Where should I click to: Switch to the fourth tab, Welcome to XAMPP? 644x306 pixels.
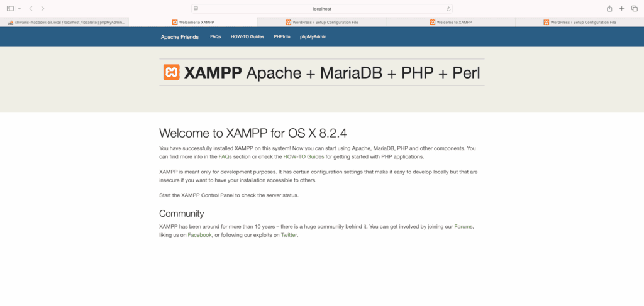[450, 22]
